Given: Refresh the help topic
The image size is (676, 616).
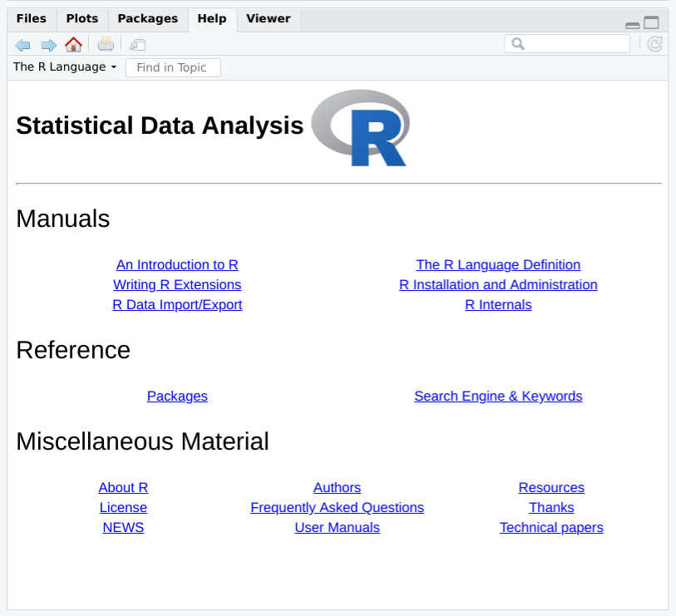Looking at the screenshot, I should tap(654, 44).
